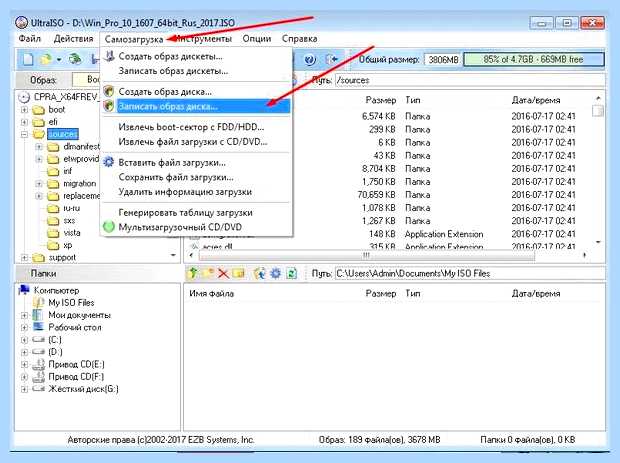
Task: Click the red X delete icon in local toolbar
Action: (223, 273)
